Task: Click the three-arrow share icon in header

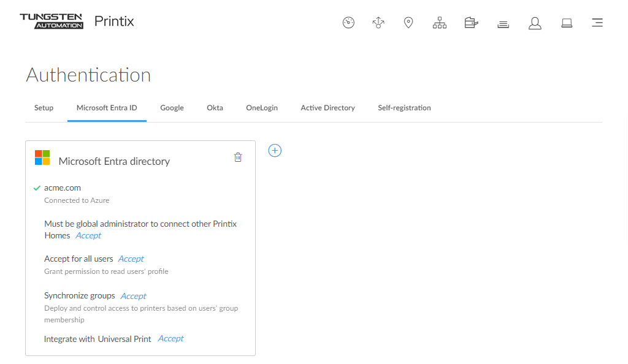Action: coord(378,23)
